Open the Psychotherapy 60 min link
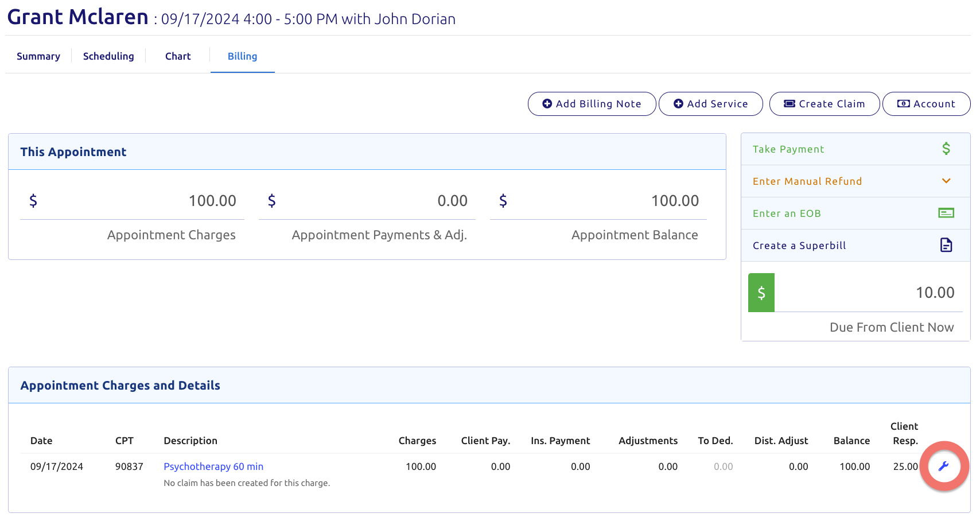 [x=213, y=466]
